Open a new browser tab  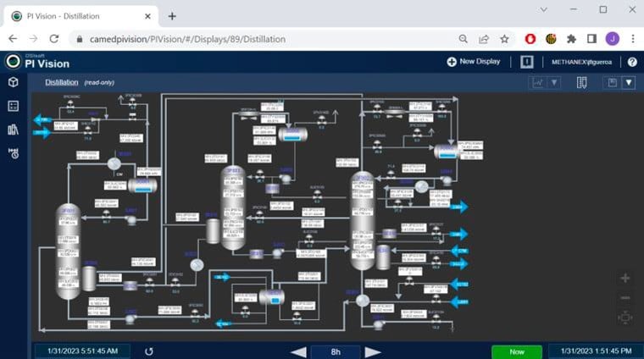(x=172, y=15)
